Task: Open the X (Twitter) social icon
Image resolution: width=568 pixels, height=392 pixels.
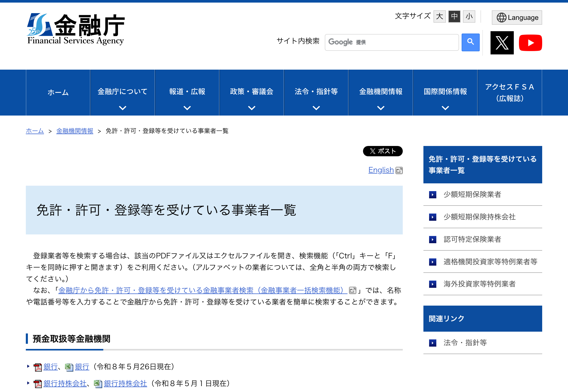Action: pos(502,43)
